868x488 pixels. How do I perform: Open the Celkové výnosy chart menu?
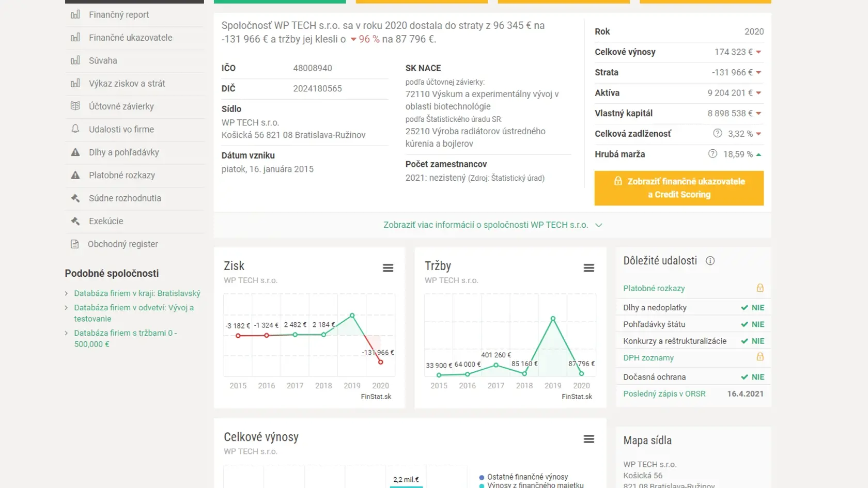point(589,439)
